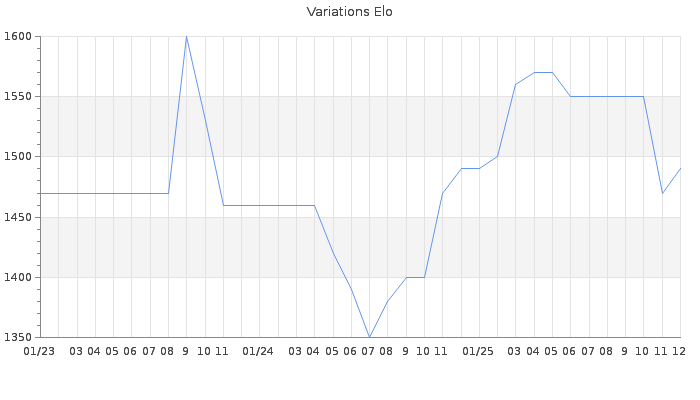Click the 01/25 x-axis date label
The height and width of the screenshot is (400, 700).
pyautogui.click(x=478, y=351)
